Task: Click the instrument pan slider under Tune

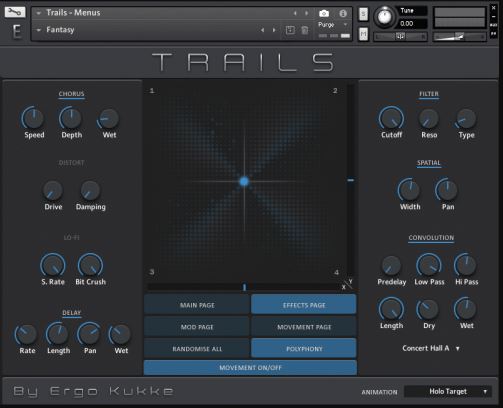Action: coord(400,37)
